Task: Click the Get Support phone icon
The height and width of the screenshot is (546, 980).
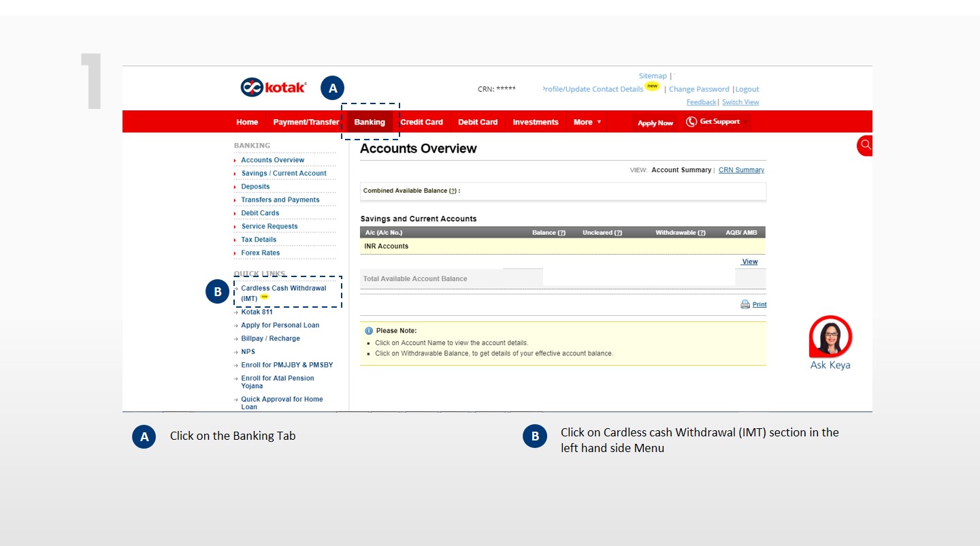Action: [x=691, y=122]
